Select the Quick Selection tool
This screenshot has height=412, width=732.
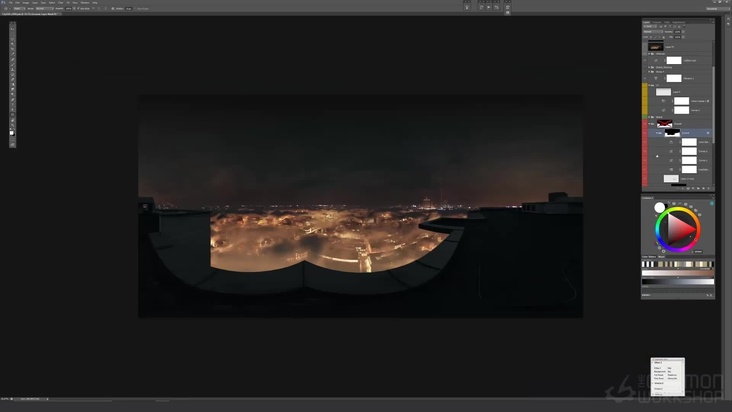click(x=13, y=44)
